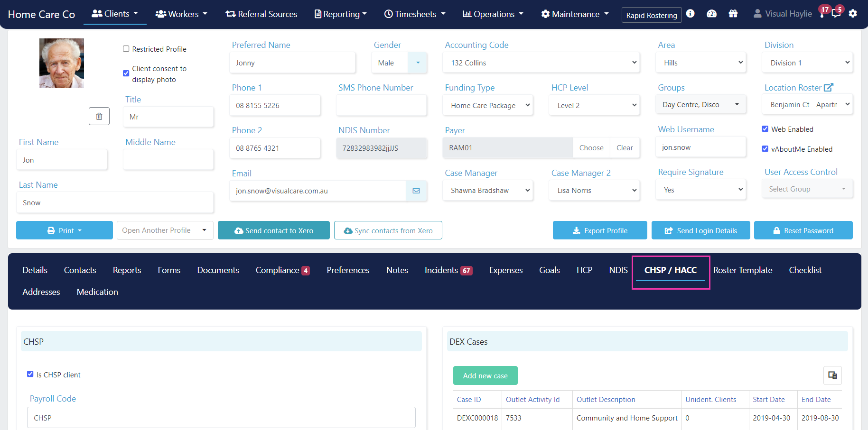The height and width of the screenshot is (430, 868).
Task: Open the Area dropdown showing Hills
Action: point(701,63)
